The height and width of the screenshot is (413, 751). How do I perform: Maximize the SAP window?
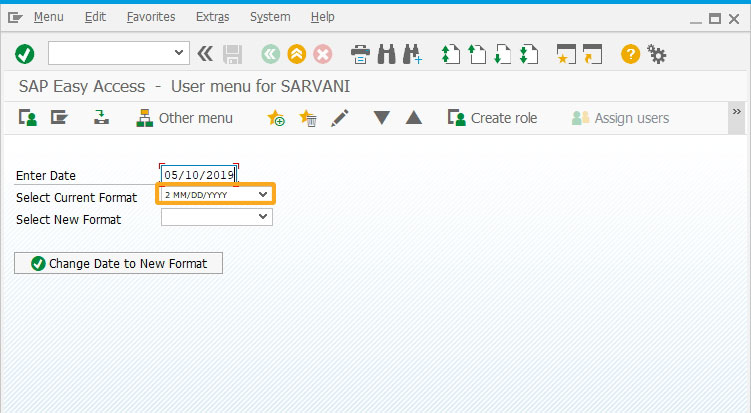click(x=715, y=19)
